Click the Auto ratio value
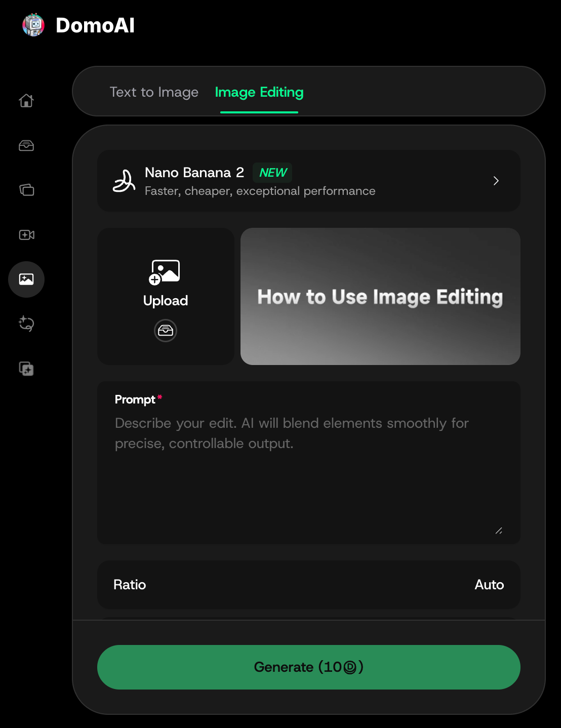The height and width of the screenshot is (728, 561). click(x=489, y=585)
